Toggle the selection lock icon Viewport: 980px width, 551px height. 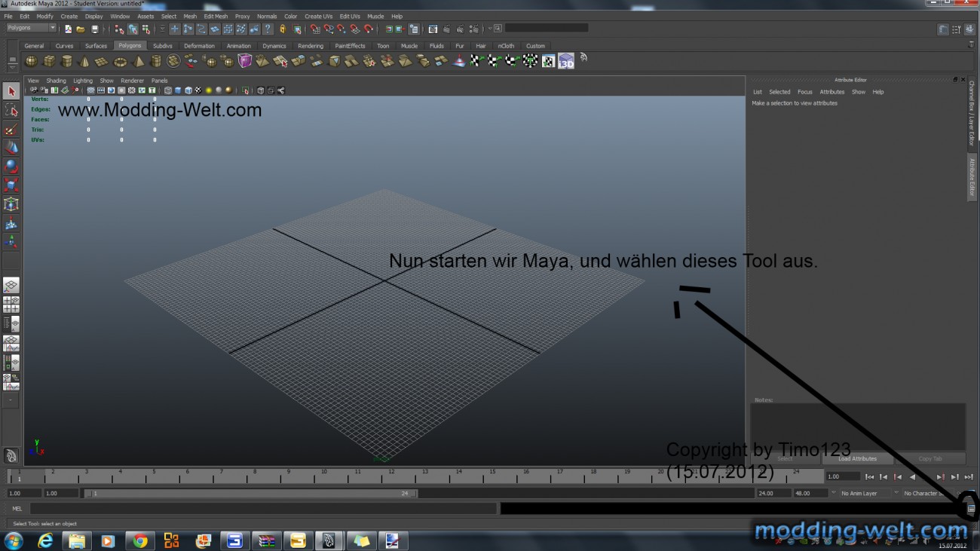click(283, 29)
